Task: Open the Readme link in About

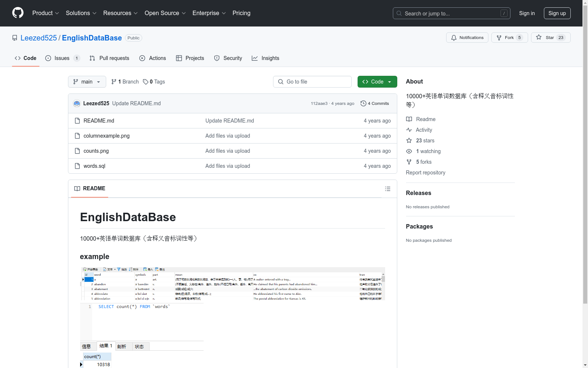Action: (421, 119)
